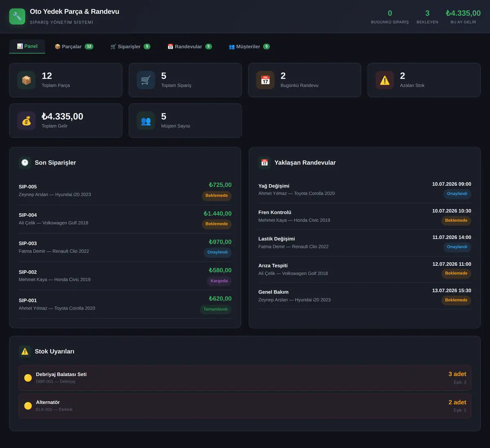Select the Müşteriler tab
The width and height of the screenshot is (490, 448).
(249, 47)
